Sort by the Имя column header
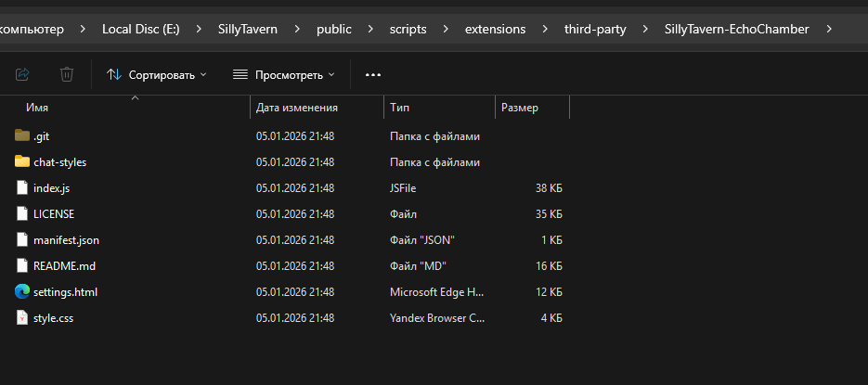 tap(37, 108)
